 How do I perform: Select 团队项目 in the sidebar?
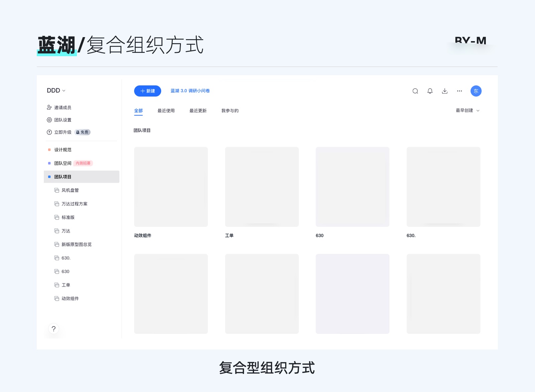pos(82,177)
